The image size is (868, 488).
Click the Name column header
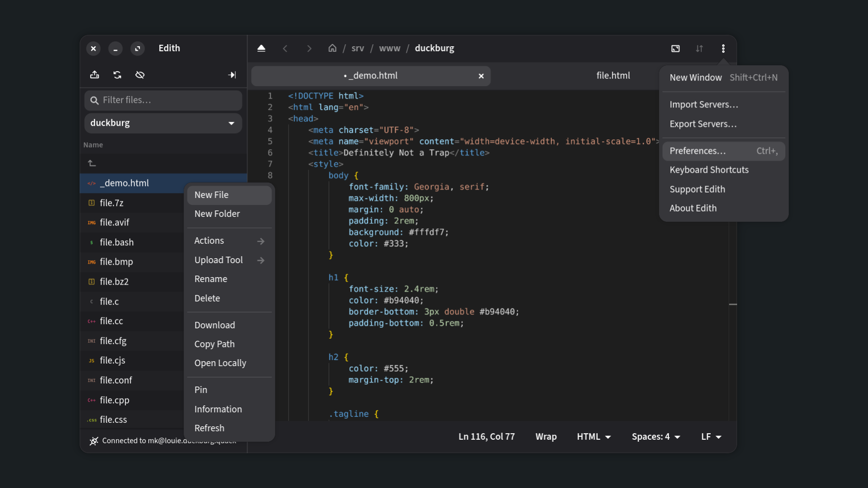(93, 145)
